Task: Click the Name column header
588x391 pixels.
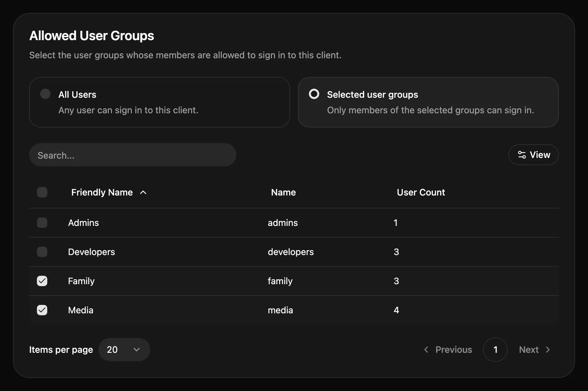Action: pos(283,192)
